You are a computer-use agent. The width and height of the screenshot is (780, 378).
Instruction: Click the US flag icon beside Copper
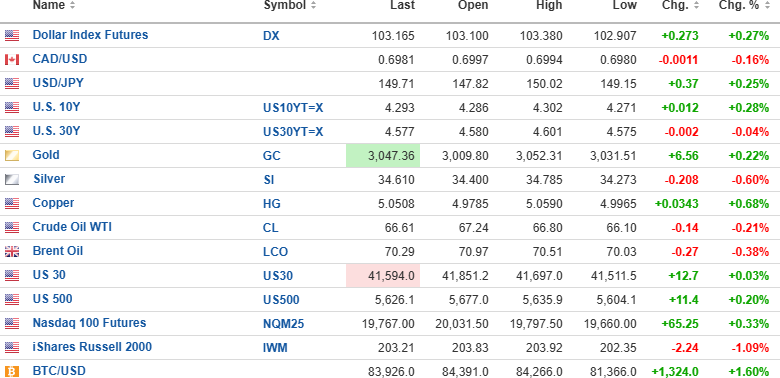point(12,203)
